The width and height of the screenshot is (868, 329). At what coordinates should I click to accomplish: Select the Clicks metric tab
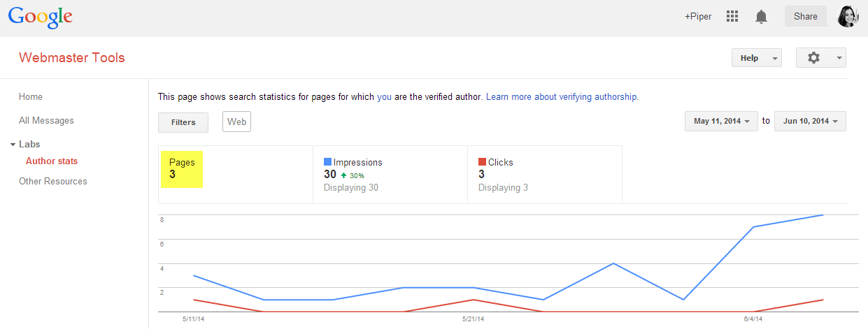545,175
